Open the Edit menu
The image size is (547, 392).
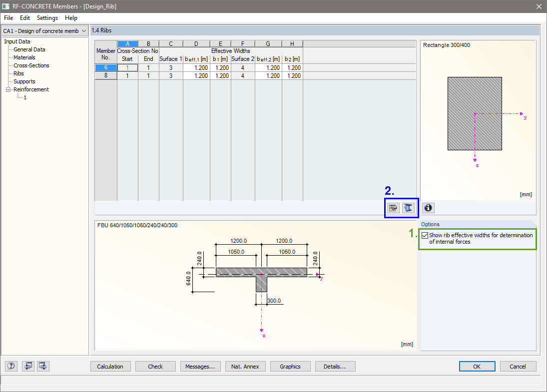[x=24, y=17]
